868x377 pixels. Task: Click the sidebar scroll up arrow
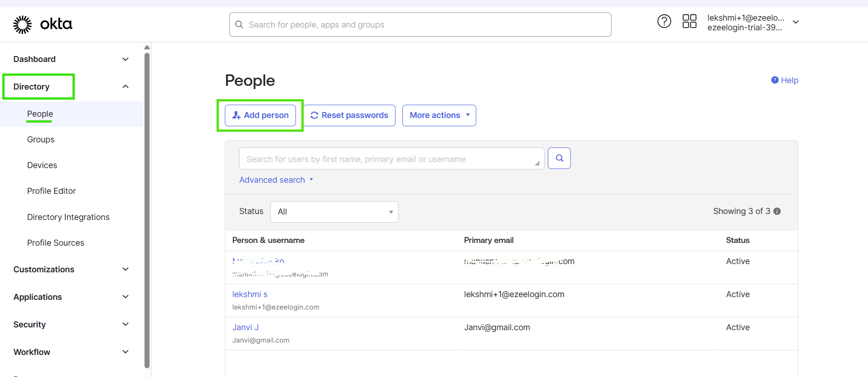coord(147,47)
